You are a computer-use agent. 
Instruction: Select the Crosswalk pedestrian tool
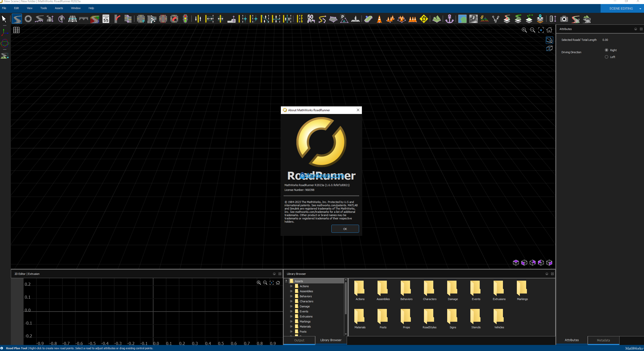(x=356, y=19)
